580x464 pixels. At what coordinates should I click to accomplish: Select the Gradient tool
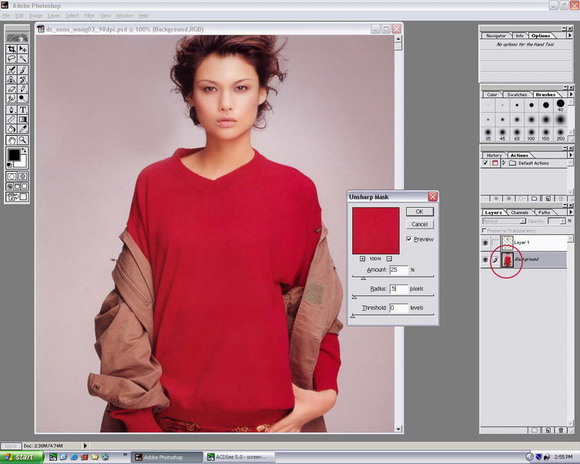23,120
